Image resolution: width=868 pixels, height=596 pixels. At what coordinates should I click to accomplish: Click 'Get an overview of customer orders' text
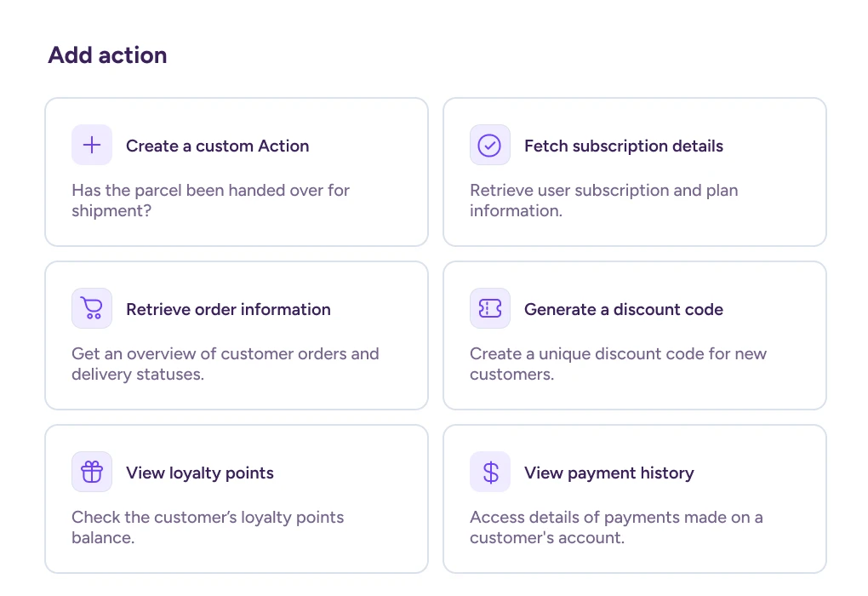click(x=226, y=364)
